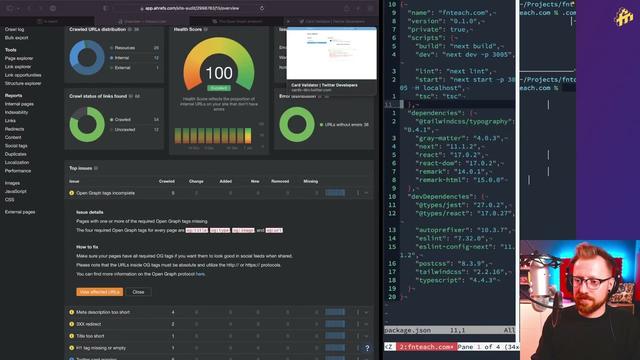
Task: Open the three-dot menu for Open Graph tags incomplete
Action: click(x=358, y=193)
